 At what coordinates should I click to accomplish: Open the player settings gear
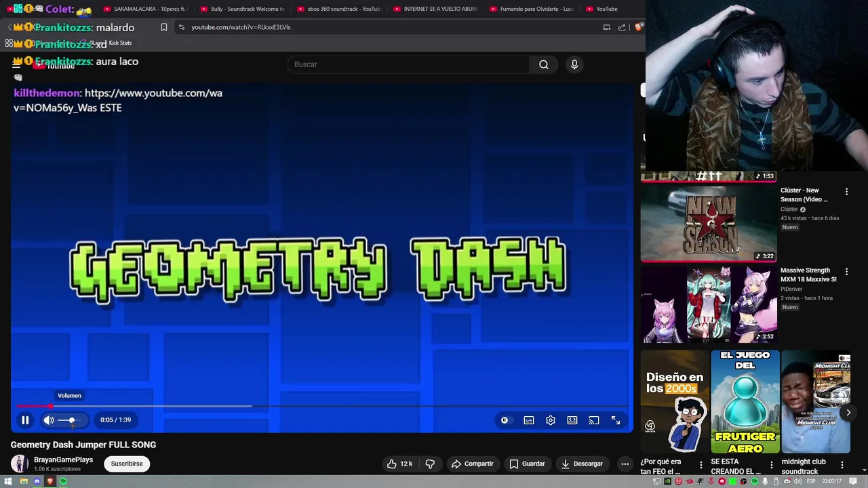(551, 420)
